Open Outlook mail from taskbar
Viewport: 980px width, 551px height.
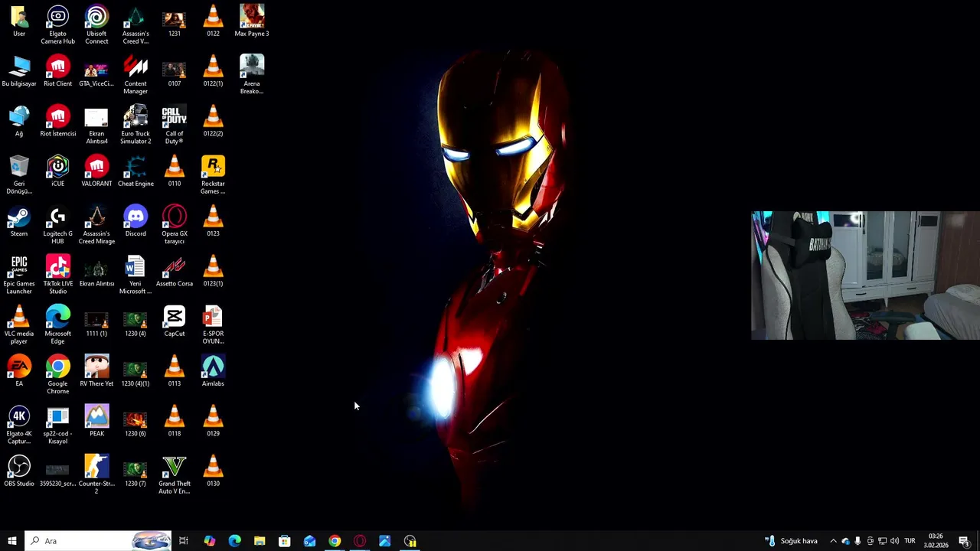(309, 541)
